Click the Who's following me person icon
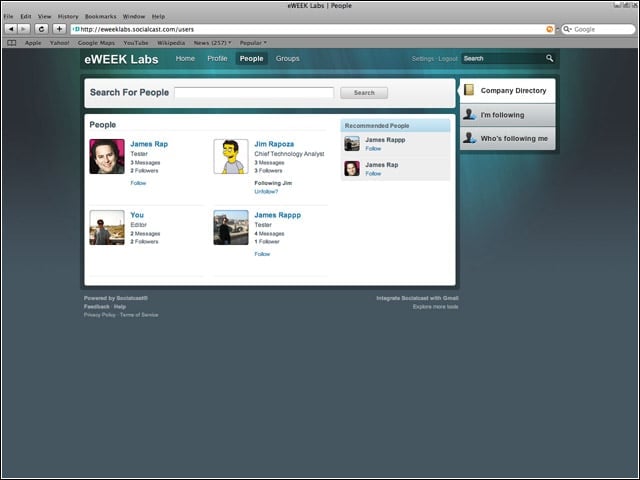Viewport: 640px width, 480px height. [x=469, y=138]
